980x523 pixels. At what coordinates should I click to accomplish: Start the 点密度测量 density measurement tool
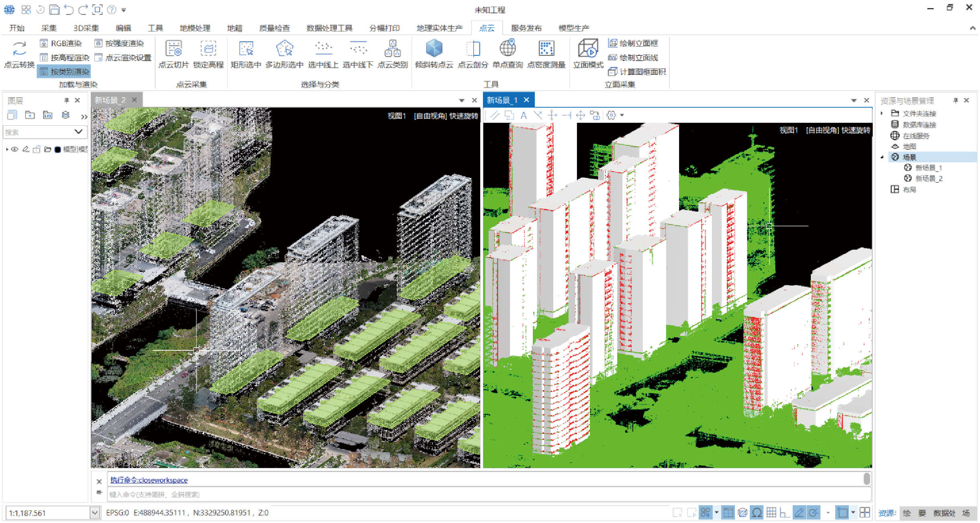(546, 49)
